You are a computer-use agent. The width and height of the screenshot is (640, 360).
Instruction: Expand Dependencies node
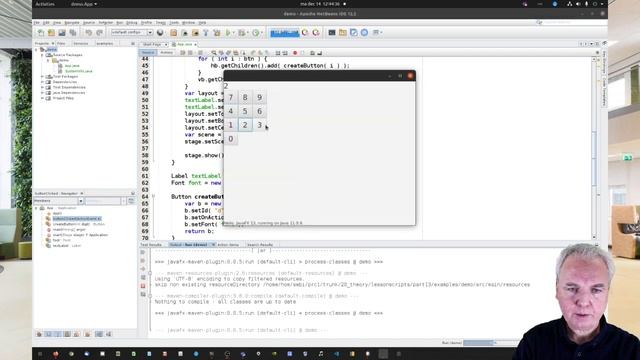42,82
